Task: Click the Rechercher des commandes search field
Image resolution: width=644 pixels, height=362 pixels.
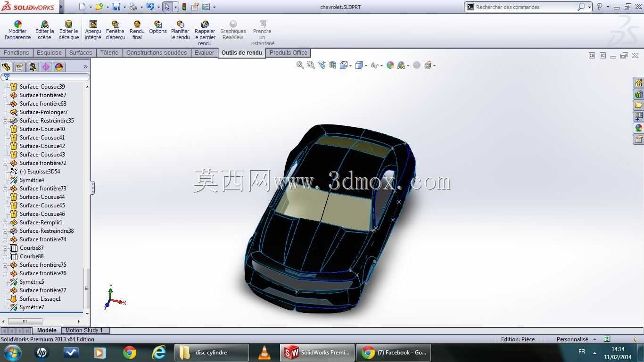Action: click(526, 7)
